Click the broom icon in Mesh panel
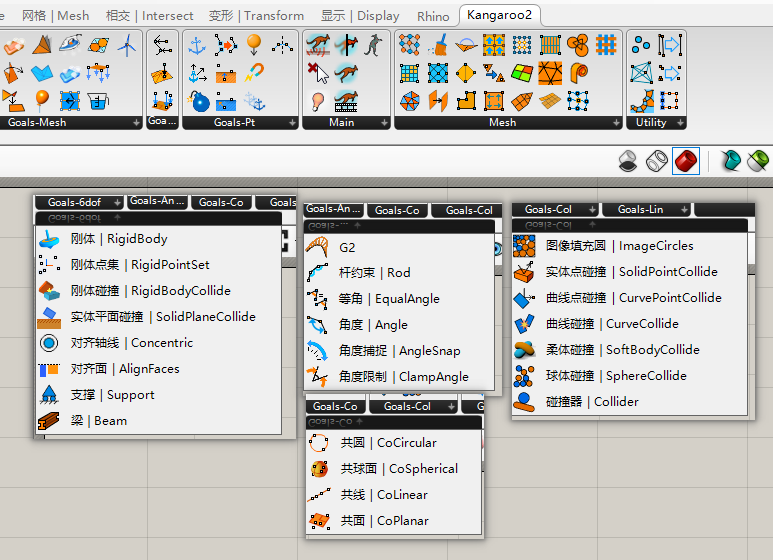This screenshot has width=773, height=560. coord(438,45)
